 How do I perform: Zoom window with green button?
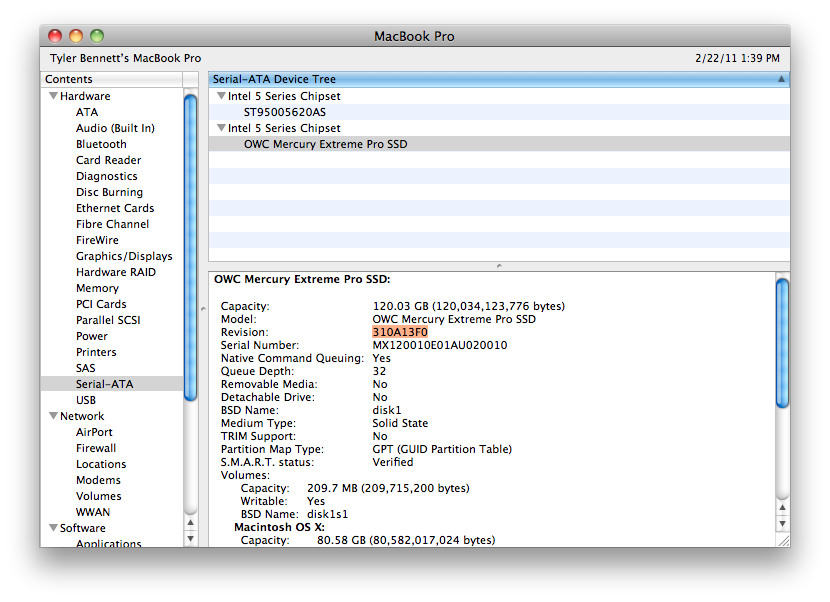pyautogui.click(x=97, y=36)
